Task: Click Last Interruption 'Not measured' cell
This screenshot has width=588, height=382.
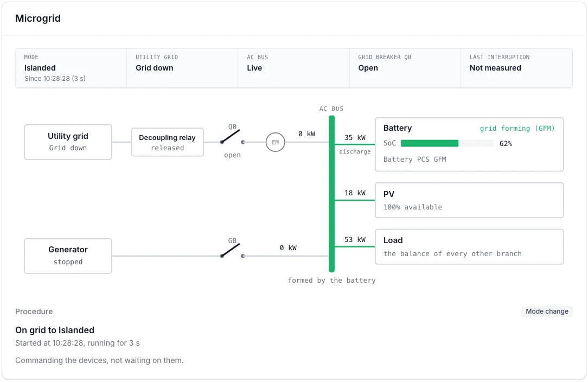Action: (x=516, y=68)
